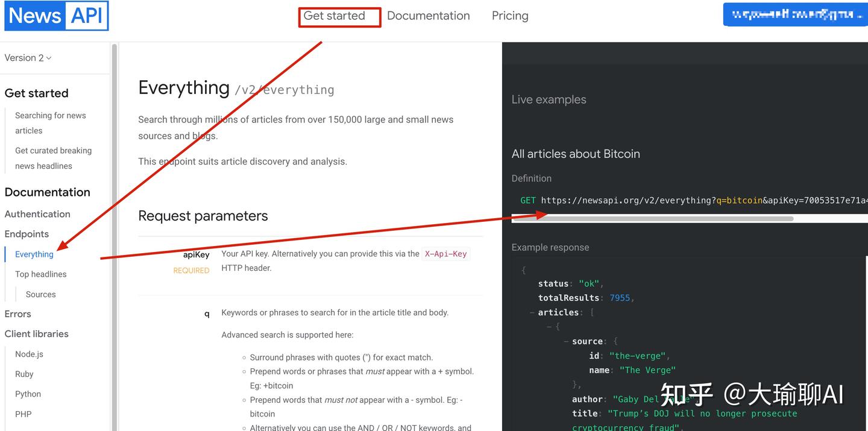Open the Node.js client library page
This screenshot has width=868, height=431.
pyautogui.click(x=29, y=354)
